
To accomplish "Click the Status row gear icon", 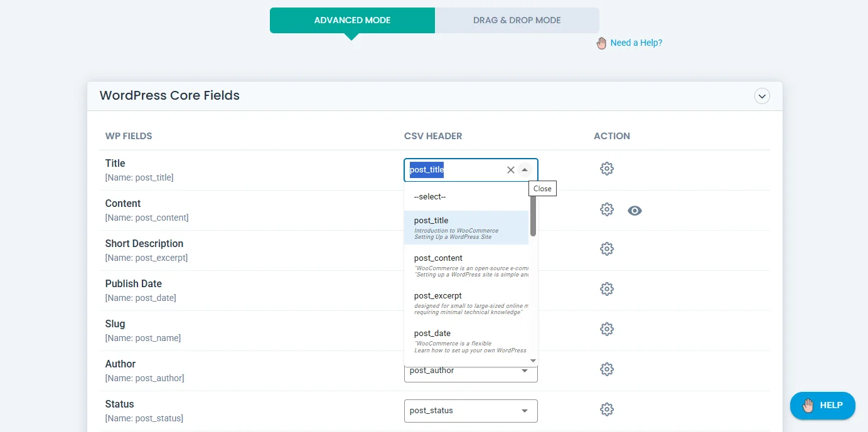I will (606, 409).
